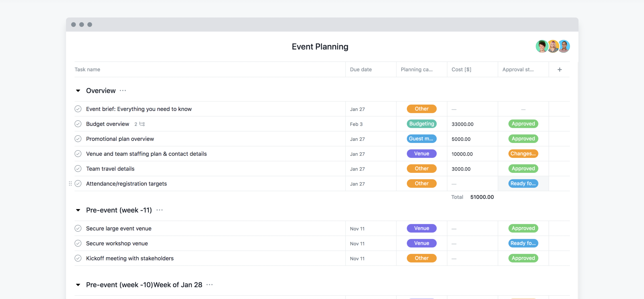Viewport: 644px width, 299px height.
Task: Click the Total 51000.00 value
Action: coord(482,197)
